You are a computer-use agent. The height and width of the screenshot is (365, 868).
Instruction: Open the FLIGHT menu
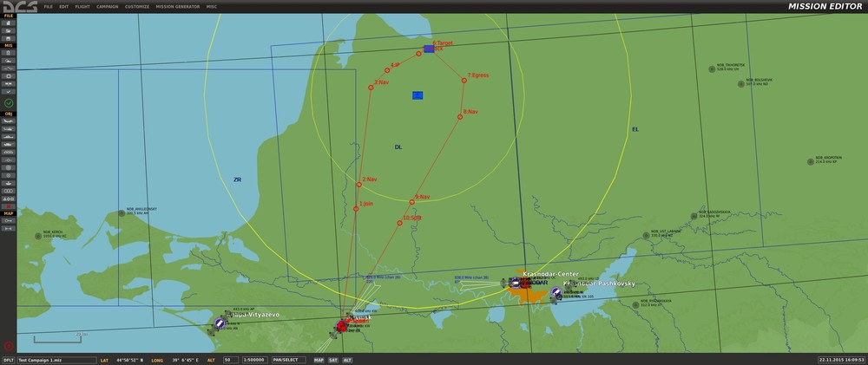[82, 7]
